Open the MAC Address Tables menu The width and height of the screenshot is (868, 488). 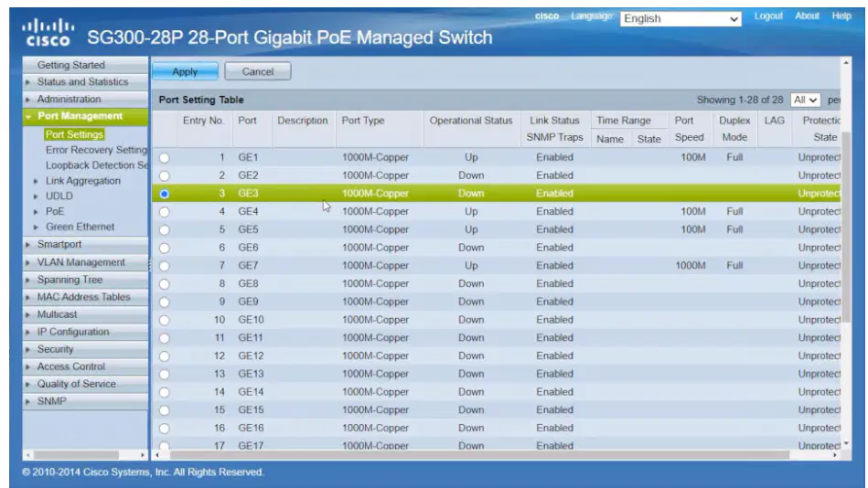point(83,297)
